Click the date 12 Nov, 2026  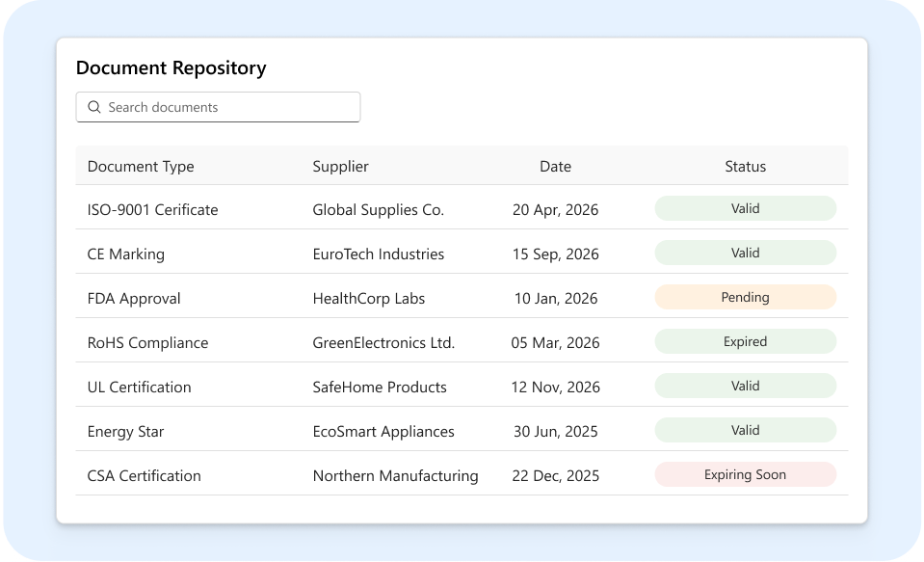click(555, 387)
